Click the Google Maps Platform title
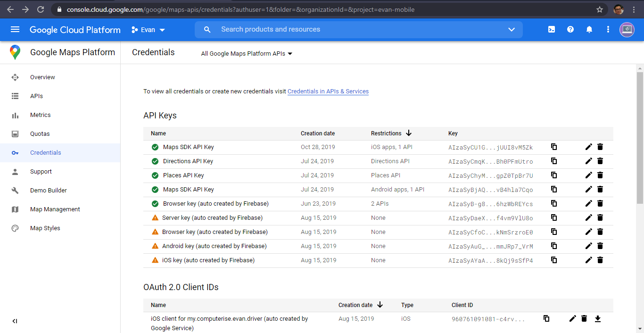The height and width of the screenshot is (333, 644). coord(73,52)
